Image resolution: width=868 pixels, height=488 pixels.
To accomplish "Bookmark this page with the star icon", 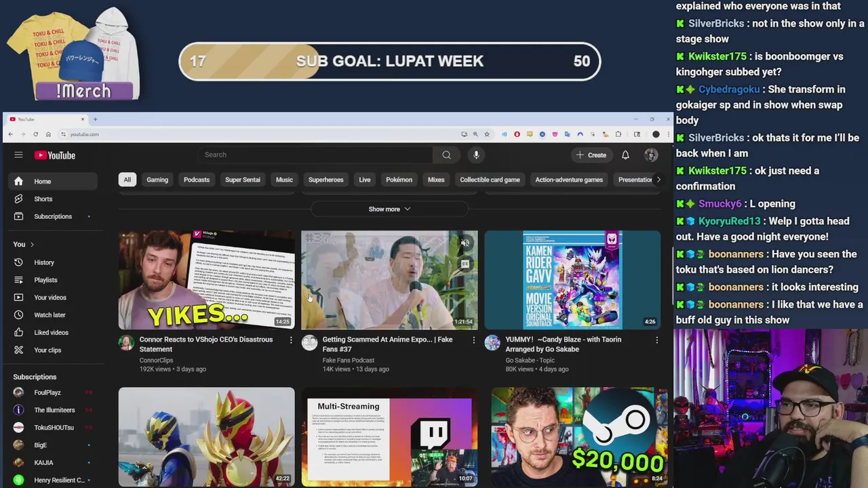I will (x=487, y=134).
